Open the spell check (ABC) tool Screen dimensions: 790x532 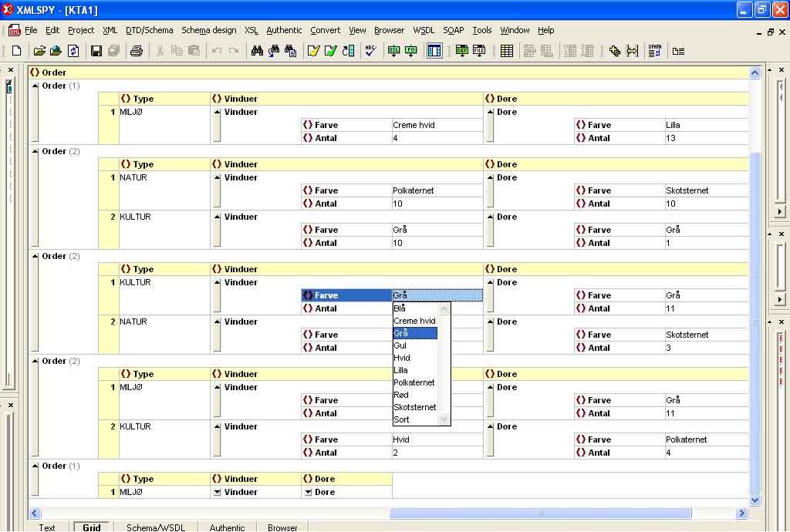pyautogui.click(x=371, y=51)
